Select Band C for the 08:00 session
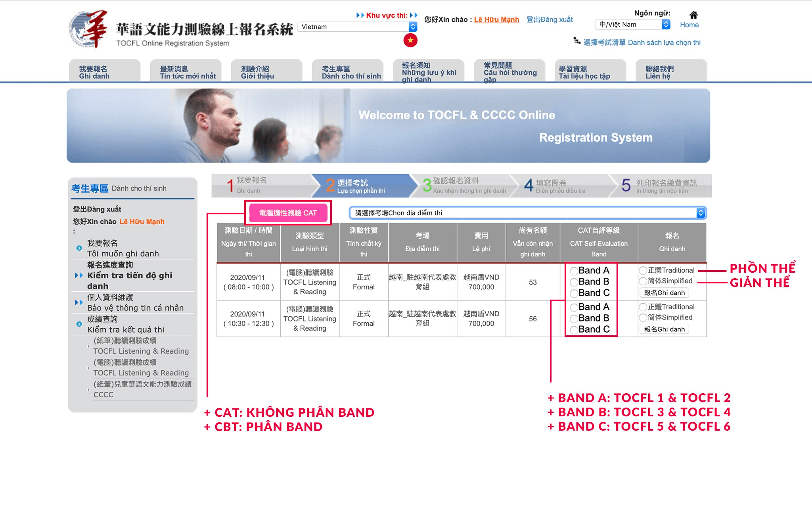Image resolution: width=812 pixels, height=508 pixels. click(574, 293)
